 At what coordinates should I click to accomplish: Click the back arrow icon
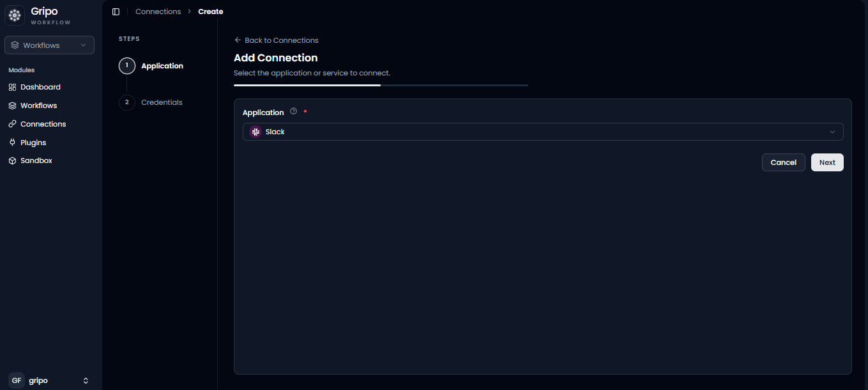pyautogui.click(x=238, y=40)
